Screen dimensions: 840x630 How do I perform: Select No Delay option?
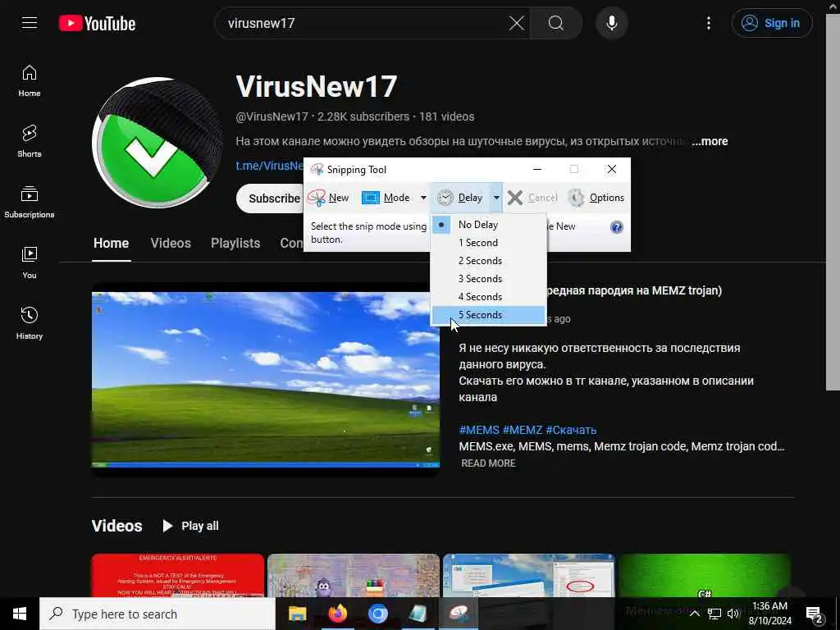coord(488,225)
